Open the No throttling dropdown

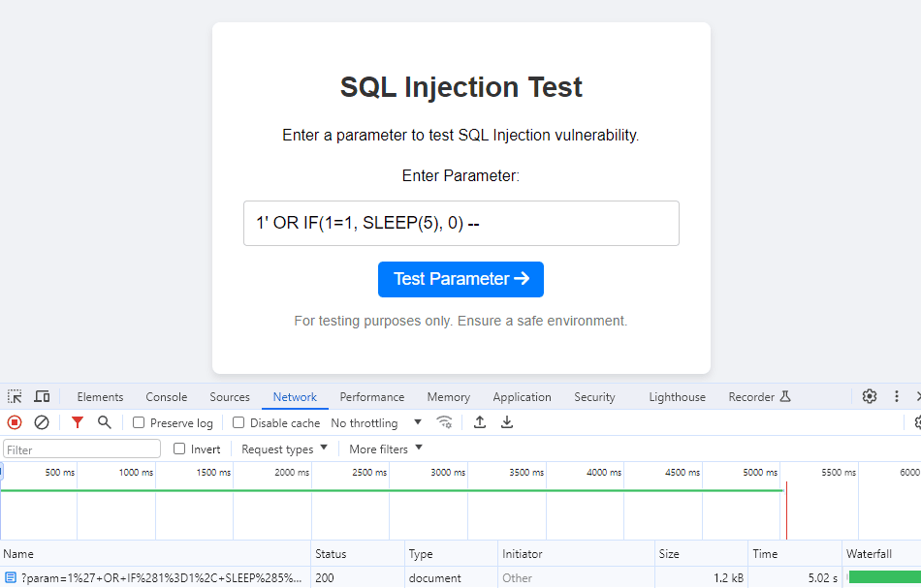(376, 422)
